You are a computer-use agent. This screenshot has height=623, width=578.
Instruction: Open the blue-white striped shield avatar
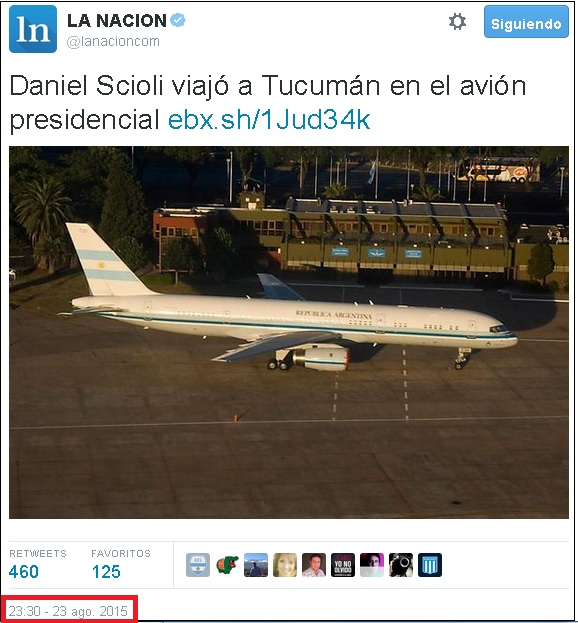pyautogui.click(x=430, y=565)
